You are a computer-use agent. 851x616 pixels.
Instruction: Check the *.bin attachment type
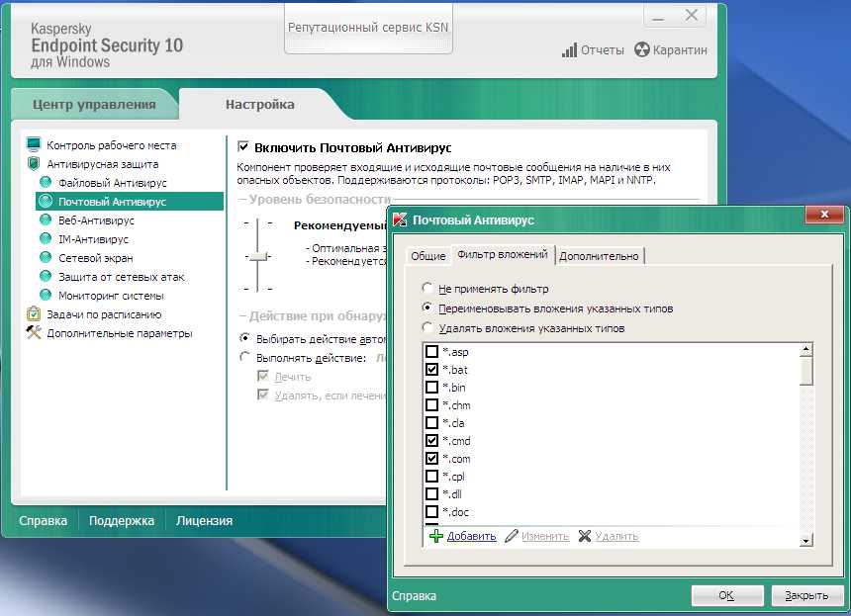tap(431, 388)
